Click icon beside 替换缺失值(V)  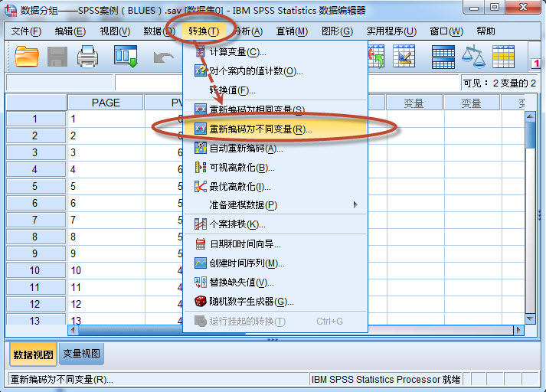(200, 282)
